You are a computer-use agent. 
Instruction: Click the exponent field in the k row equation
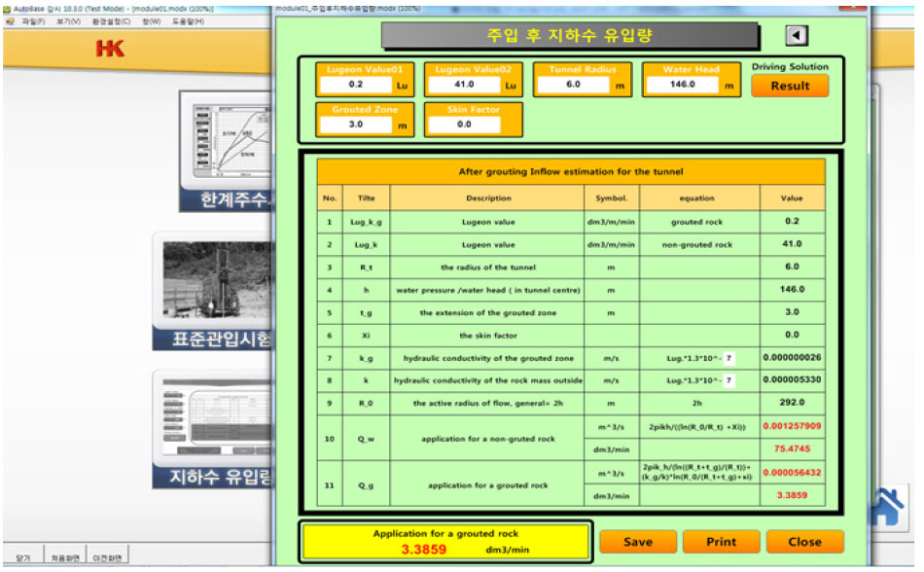pos(729,380)
